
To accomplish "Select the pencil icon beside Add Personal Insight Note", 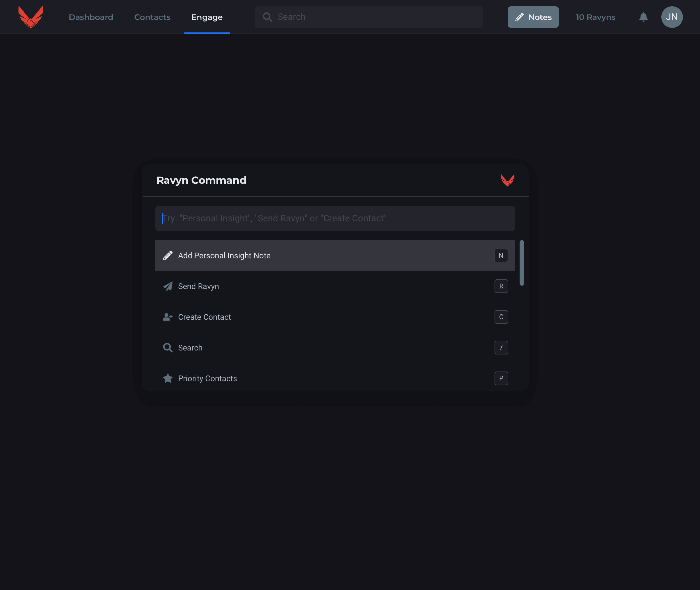I will 168,255.
